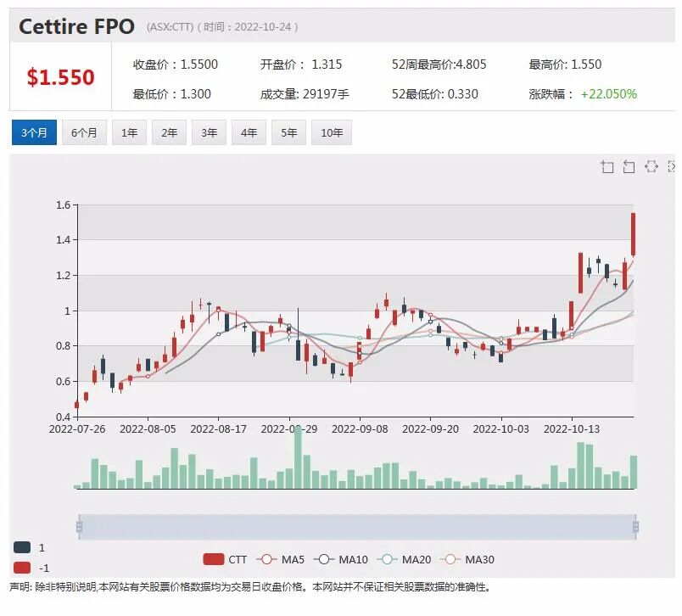Click the latest tall red candlestick
682x616 pixels.
pos(634,234)
